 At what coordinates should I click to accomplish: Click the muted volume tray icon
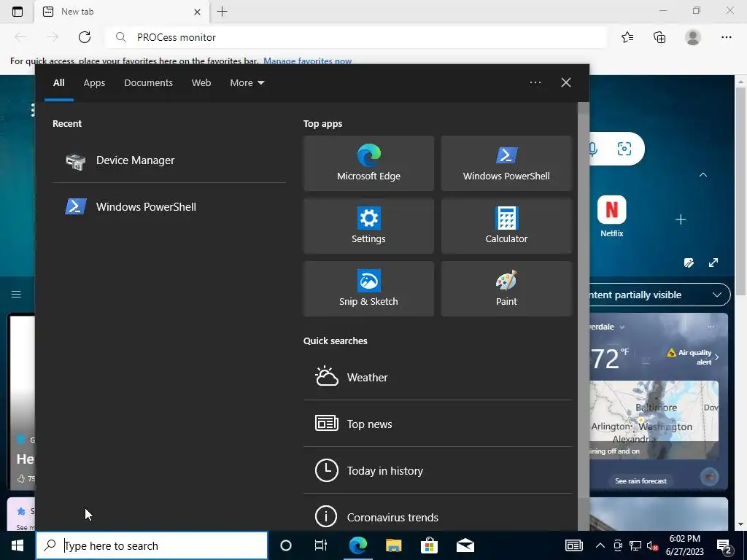coord(653,545)
